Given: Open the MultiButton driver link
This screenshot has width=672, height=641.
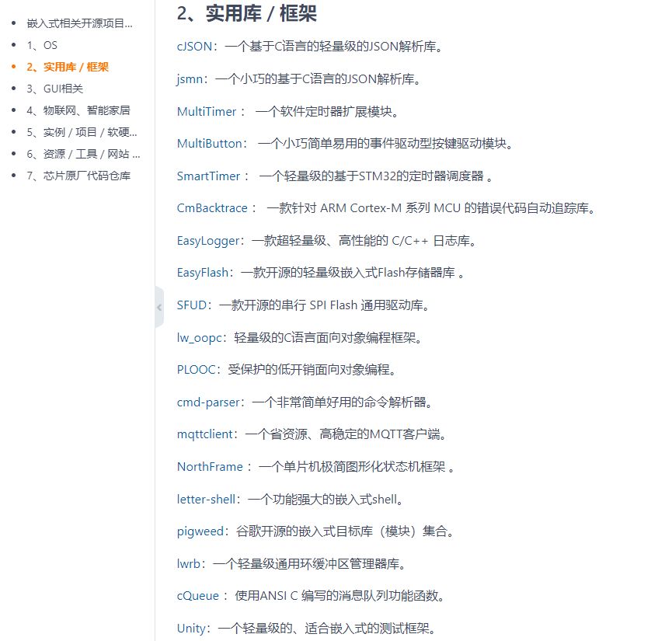Looking at the screenshot, I should [x=207, y=144].
